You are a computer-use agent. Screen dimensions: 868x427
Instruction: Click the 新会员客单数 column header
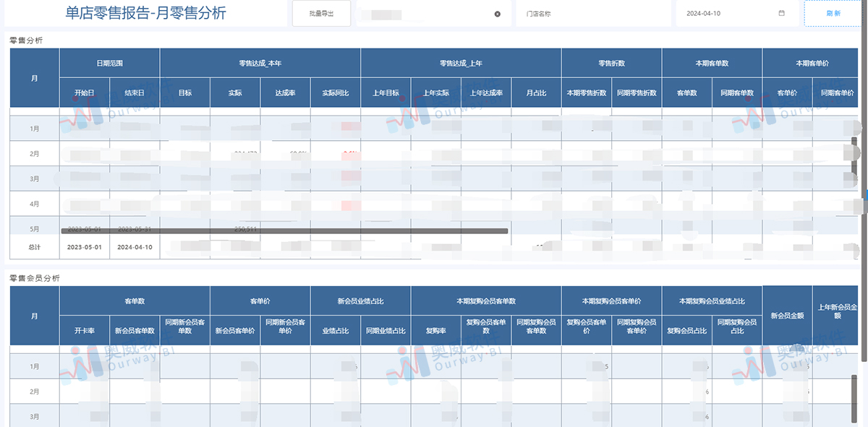[135, 331]
